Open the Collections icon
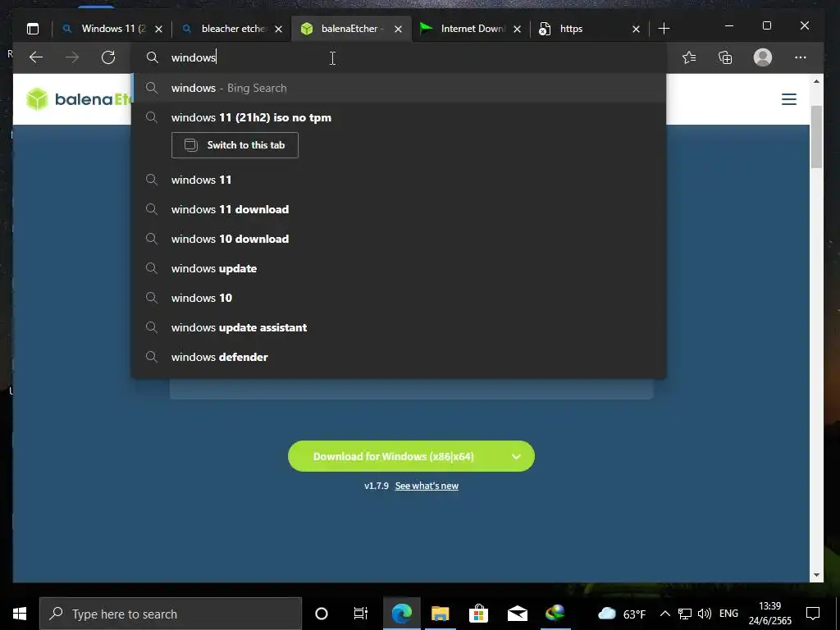 coord(725,57)
